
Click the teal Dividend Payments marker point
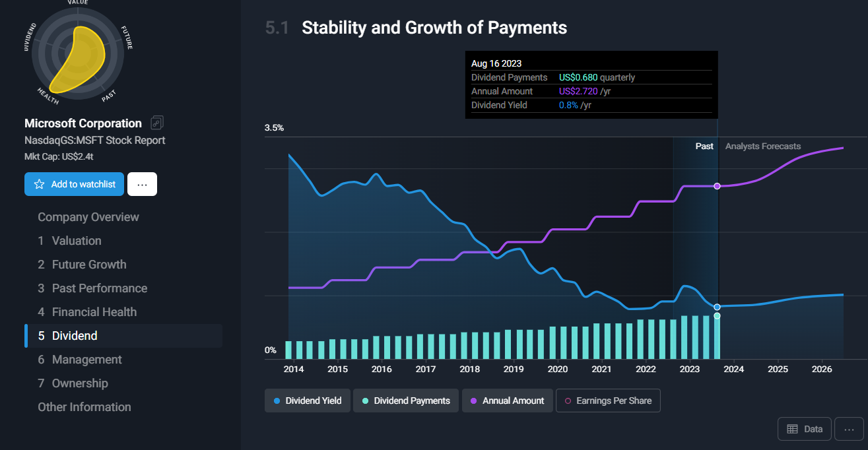coord(718,316)
